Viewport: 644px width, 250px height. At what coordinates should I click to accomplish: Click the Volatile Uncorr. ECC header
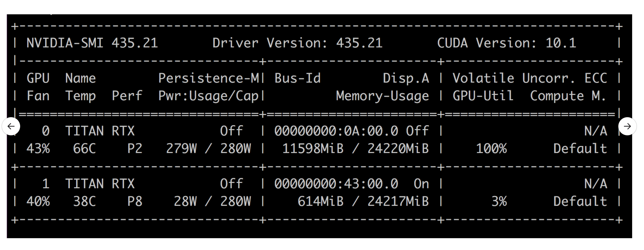click(x=530, y=78)
